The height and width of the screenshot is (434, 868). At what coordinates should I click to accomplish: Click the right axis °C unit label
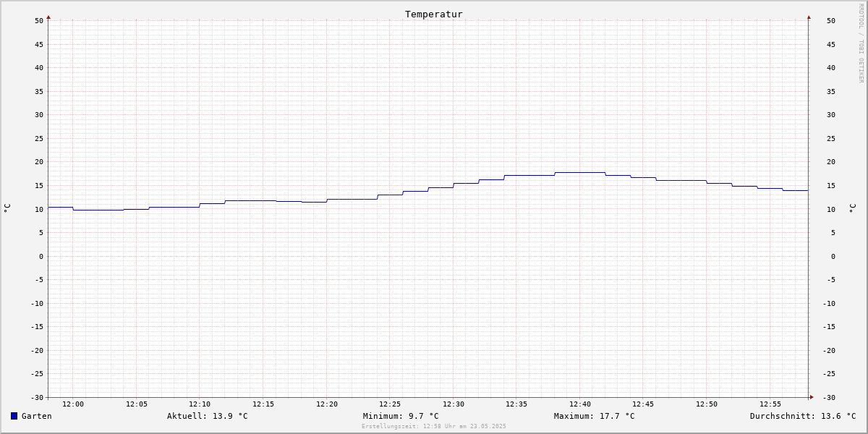[852, 208]
